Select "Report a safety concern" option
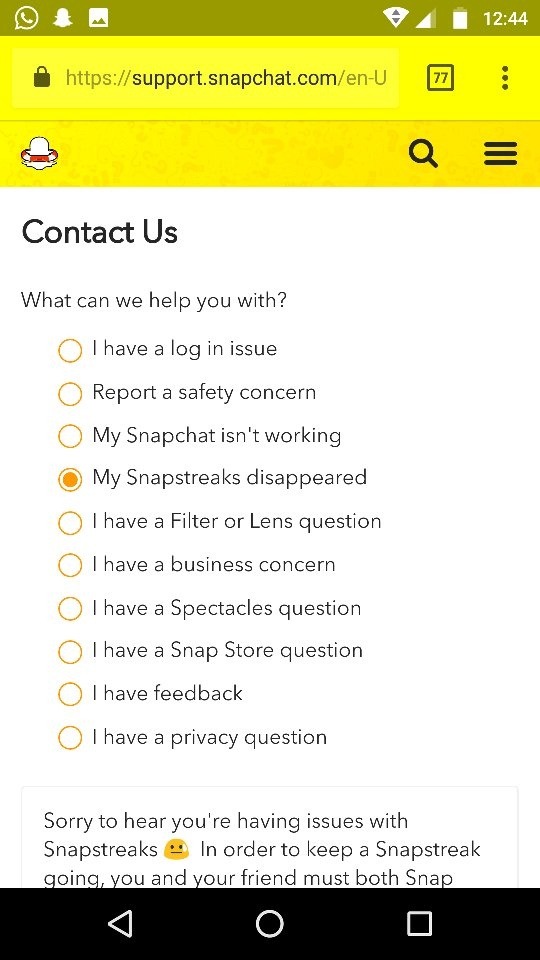 point(187,393)
